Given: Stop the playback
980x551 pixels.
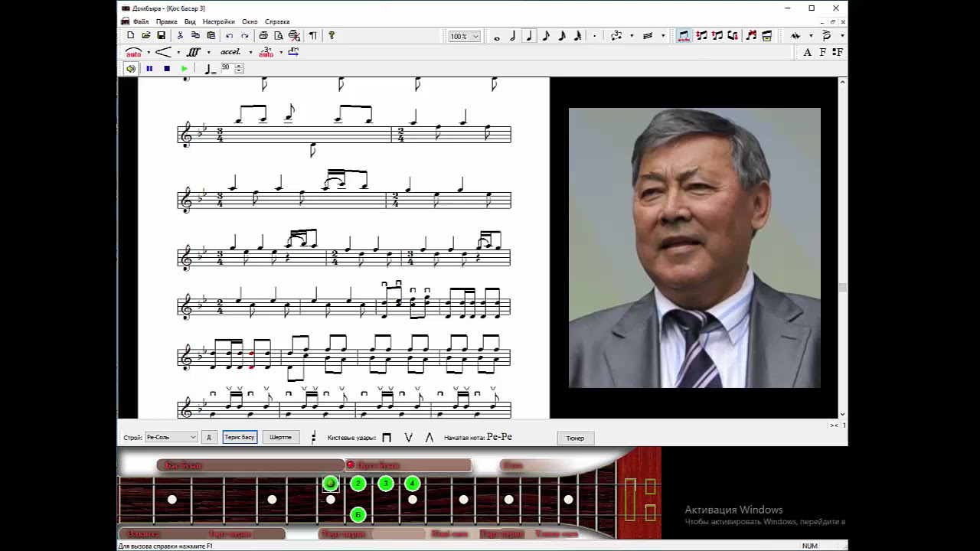Looking at the screenshot, I should tap(167, 69).
